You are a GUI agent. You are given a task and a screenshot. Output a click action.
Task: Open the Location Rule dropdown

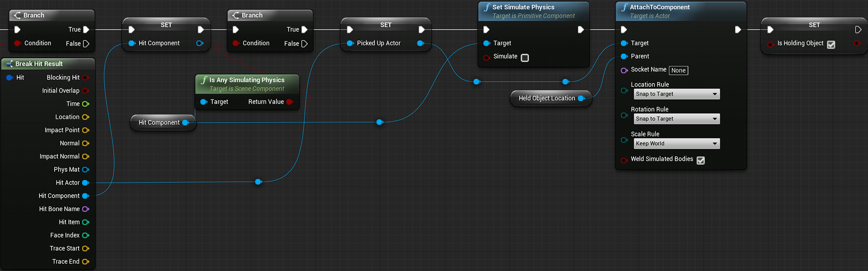[x=677, y=94]
